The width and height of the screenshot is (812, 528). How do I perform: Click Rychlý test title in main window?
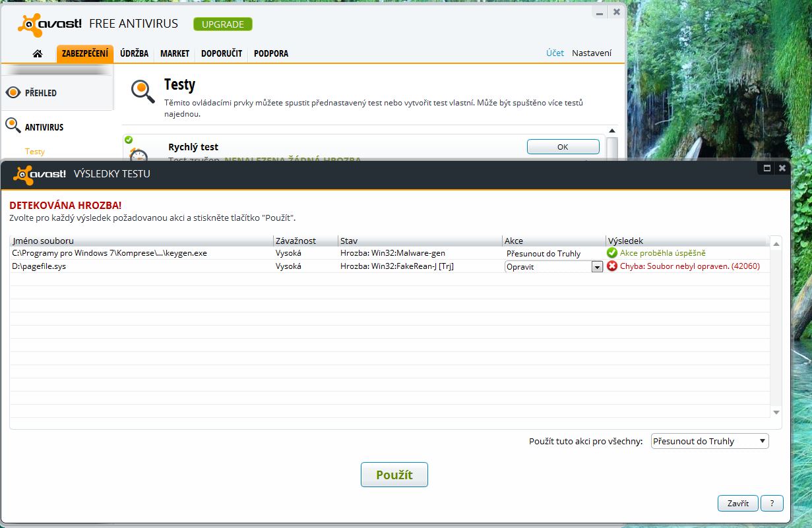click(x=193, y=147)
